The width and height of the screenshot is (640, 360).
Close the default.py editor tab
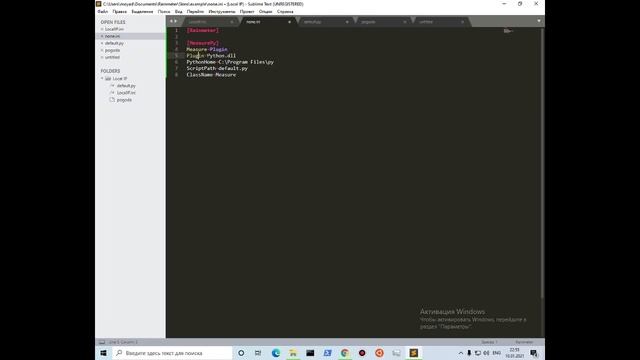347,22
